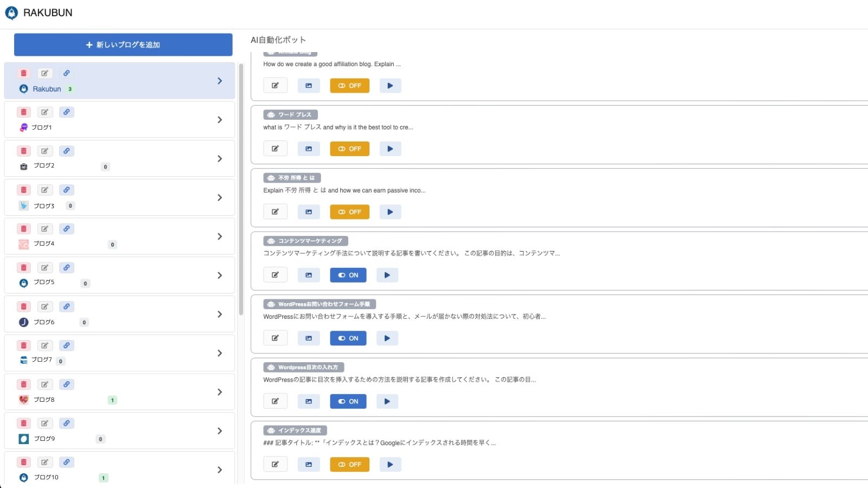
Task: Click the link icon for ブログ2
Action: point(66,151)
